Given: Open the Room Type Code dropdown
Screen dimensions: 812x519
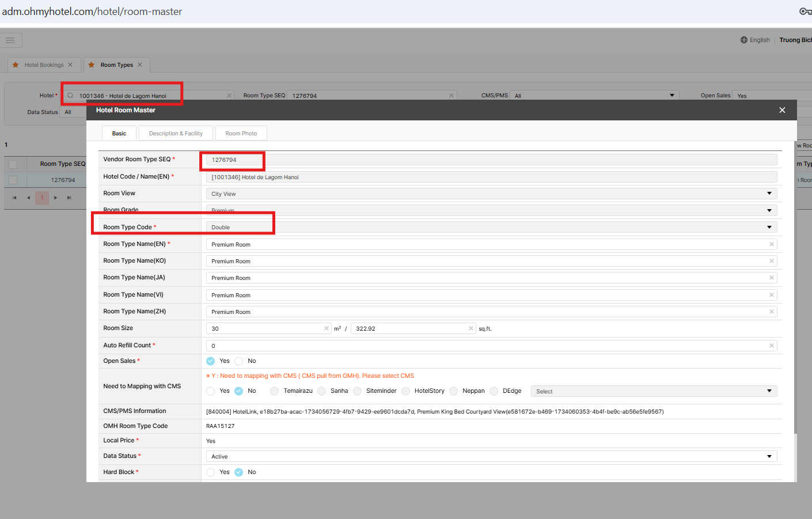Looking at the screenshot, I should click(x=769, y=228).
